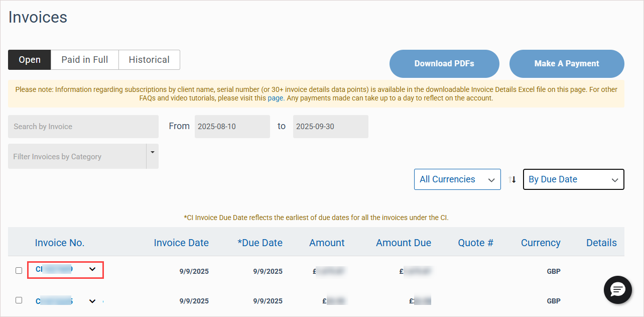Switch to the Historical tab
The image size is (644, 317).
click(x=149, y=60)
